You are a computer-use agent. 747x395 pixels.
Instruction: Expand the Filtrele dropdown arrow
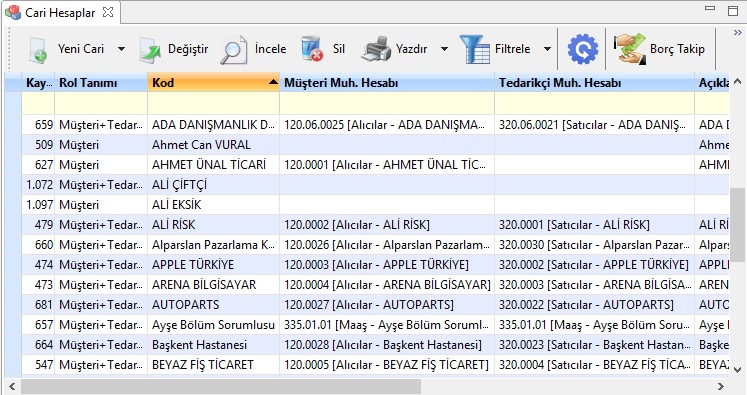pos(547,49)
